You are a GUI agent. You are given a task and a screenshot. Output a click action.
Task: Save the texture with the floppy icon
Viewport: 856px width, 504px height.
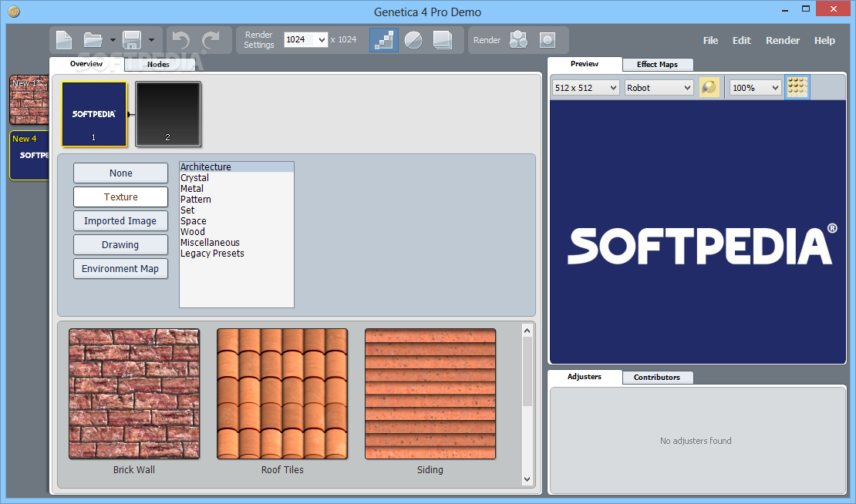pyautogui.click(x=132, y=40)
